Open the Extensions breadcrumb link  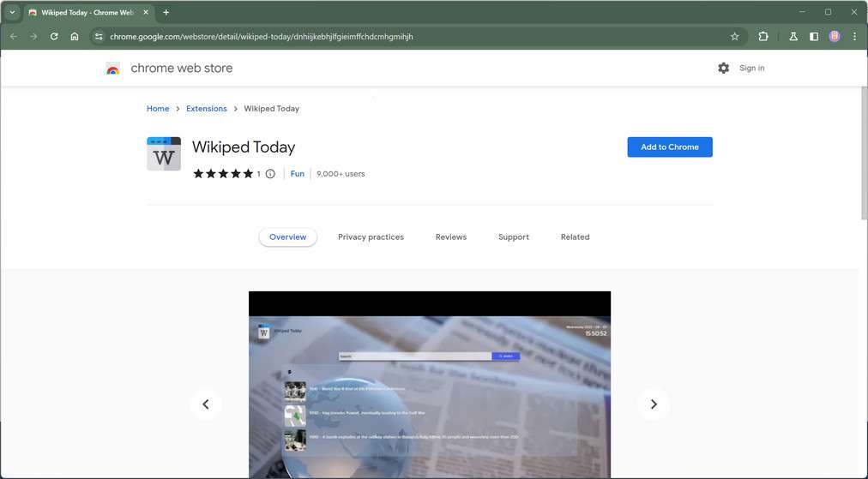[x=207, y=109]
